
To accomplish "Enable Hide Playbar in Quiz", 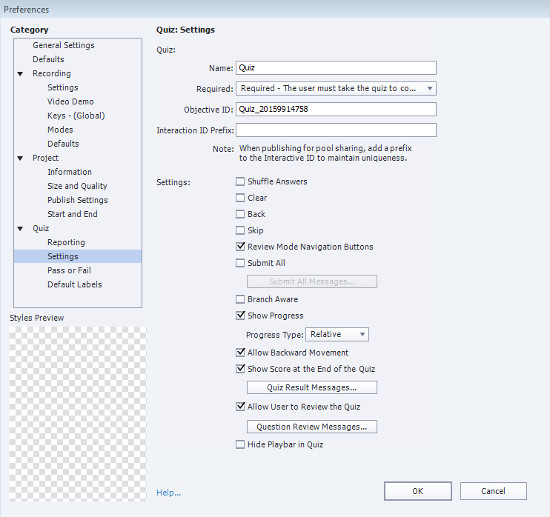I will (x=240, y=444).
